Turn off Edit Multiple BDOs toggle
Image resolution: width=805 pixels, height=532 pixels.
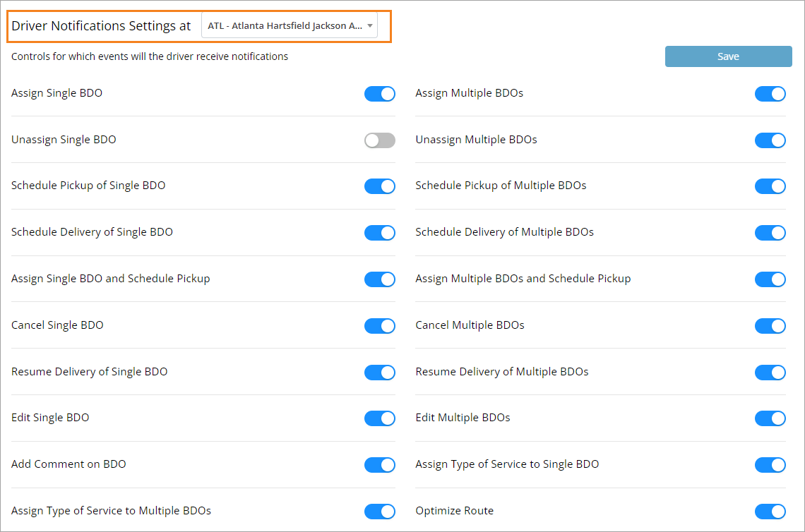click(x=770, y=418)
